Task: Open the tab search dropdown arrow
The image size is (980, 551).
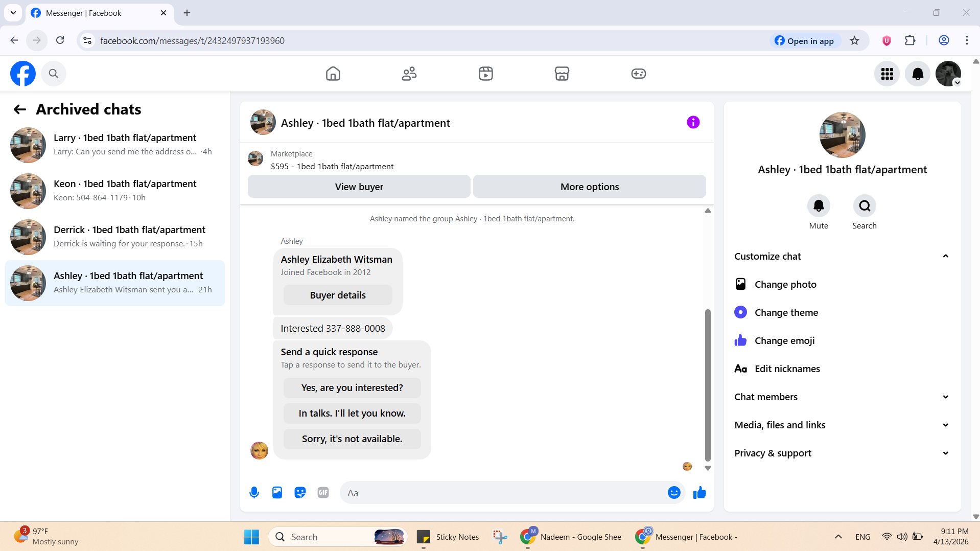Action: 13,13
